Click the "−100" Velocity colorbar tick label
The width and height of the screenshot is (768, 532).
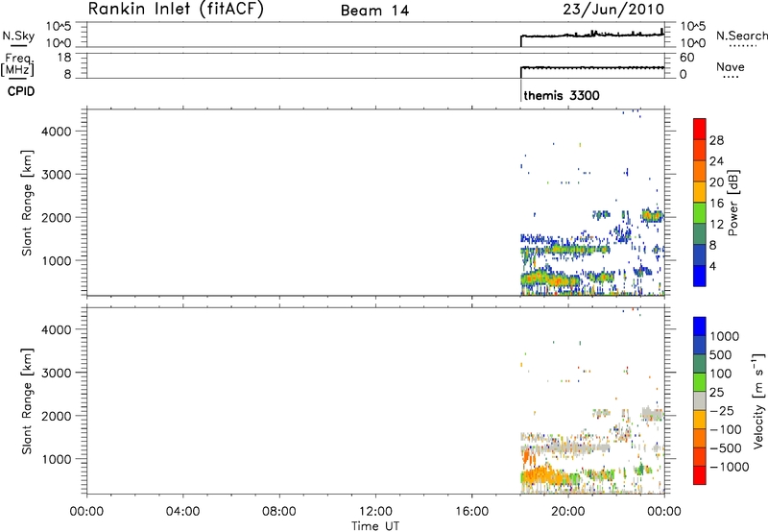pyautogui.click(x=726, y=429)
